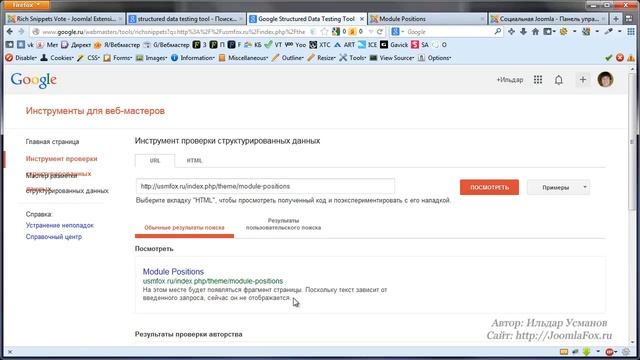Open the Google apps grid icon
The height and width of the screenshot is (360, 640).
click(x=538, y=80)
